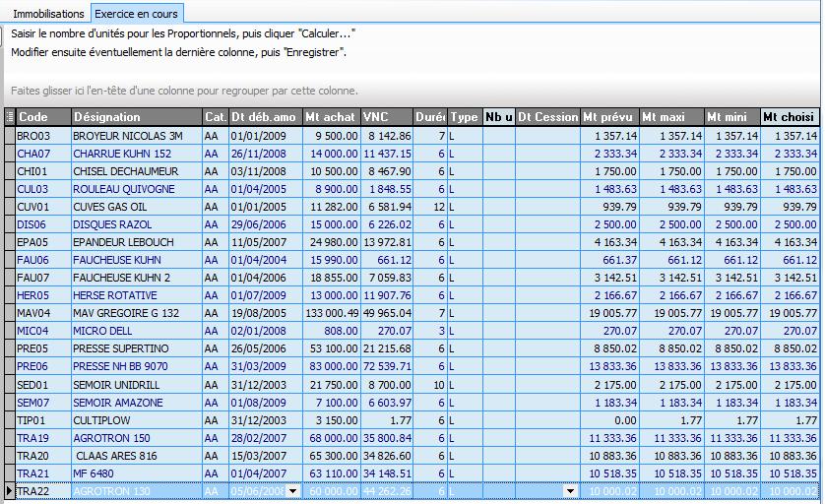Edit Mt choisi value 939.79
This screenshot has height=504, width=825.
(790, 207)
